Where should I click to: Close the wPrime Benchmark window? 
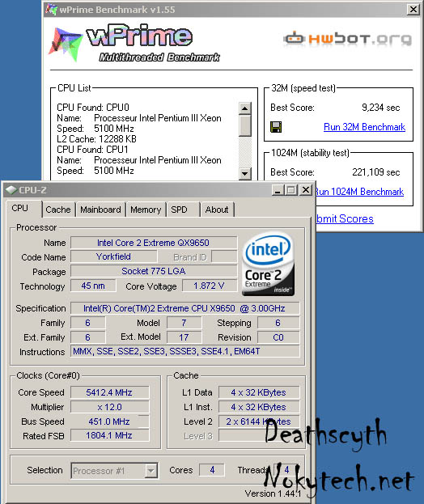click(413, 10)
